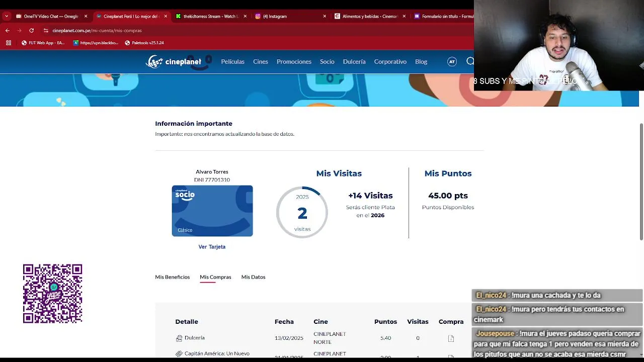The width and height of the screenshot is (644, 362).
Task: Click the DNI 77701310 text
Action: click(212, 179)
